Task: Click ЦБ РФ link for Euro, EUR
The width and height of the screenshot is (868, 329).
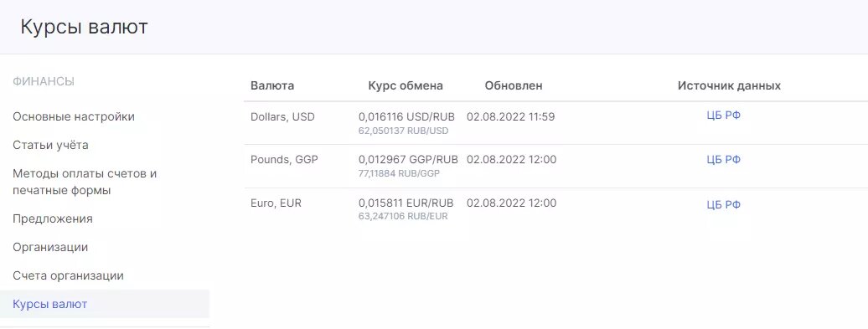Action: click(x=724, y=204)
